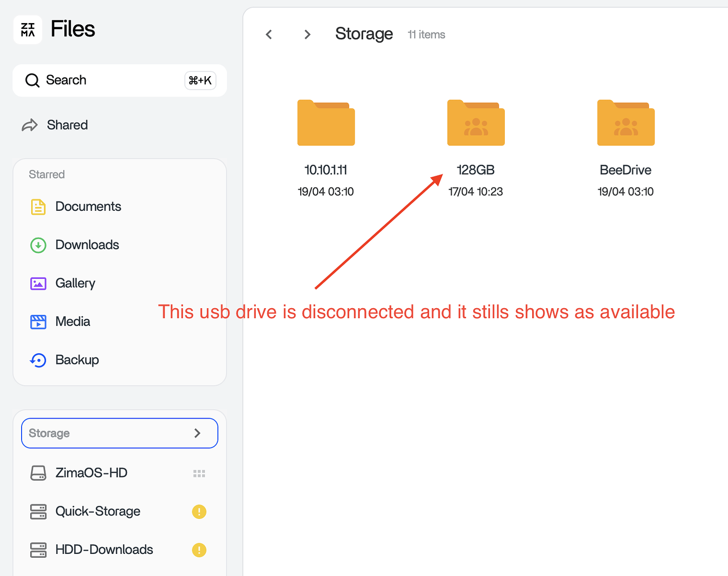The height and width of the screenshot is (576, 728).
Task: Select the 10.10.1.11 folder icon
Action: (x=326, y=123)
